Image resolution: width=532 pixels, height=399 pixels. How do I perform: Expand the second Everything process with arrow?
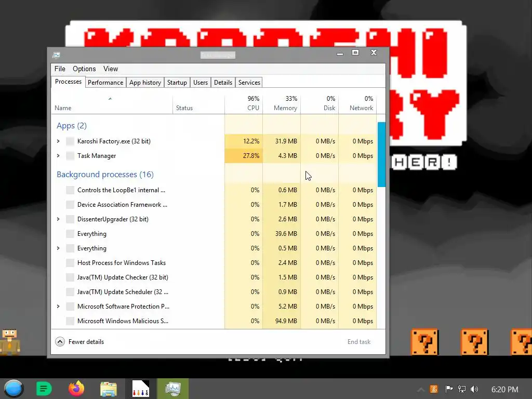58,248
